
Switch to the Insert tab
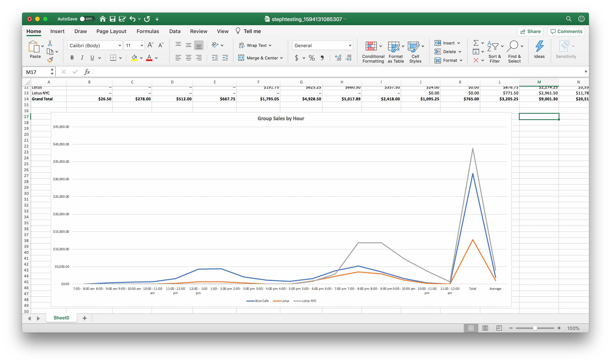57,31
